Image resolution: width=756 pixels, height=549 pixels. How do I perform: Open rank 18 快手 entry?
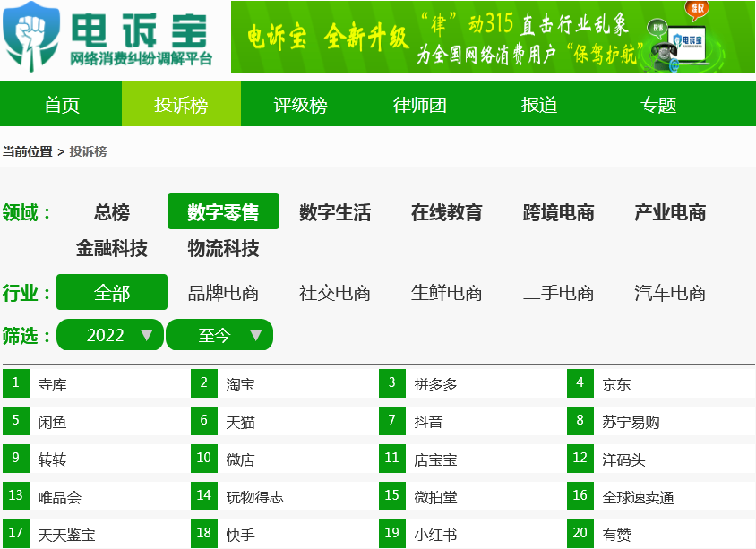point(283,534)
